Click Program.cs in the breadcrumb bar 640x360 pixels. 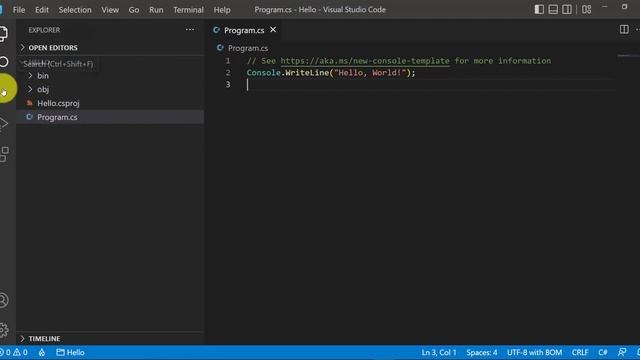pyautogui.click(x=248, y=48)
